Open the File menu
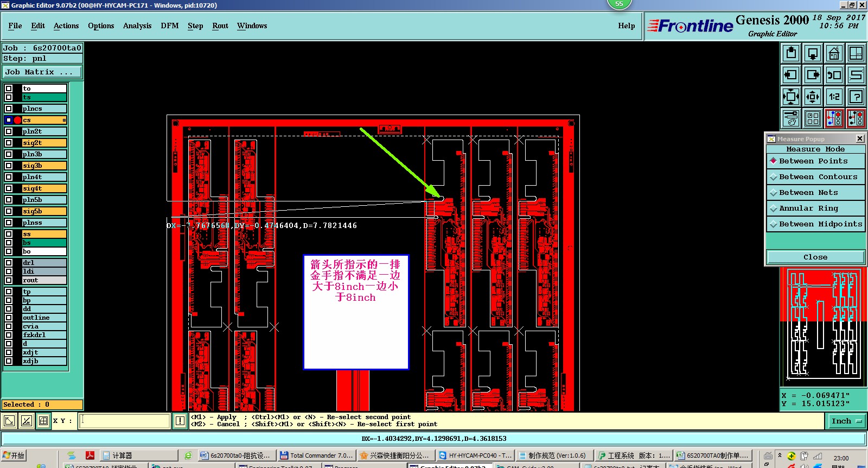This screenshot has height=468, width=868. tap(15, 26)
